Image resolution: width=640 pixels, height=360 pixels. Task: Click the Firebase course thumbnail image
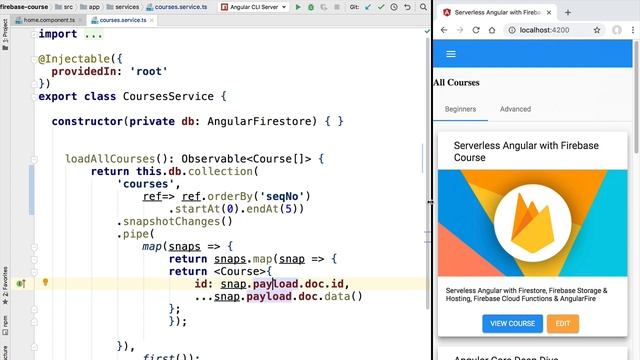pos(532,223)
